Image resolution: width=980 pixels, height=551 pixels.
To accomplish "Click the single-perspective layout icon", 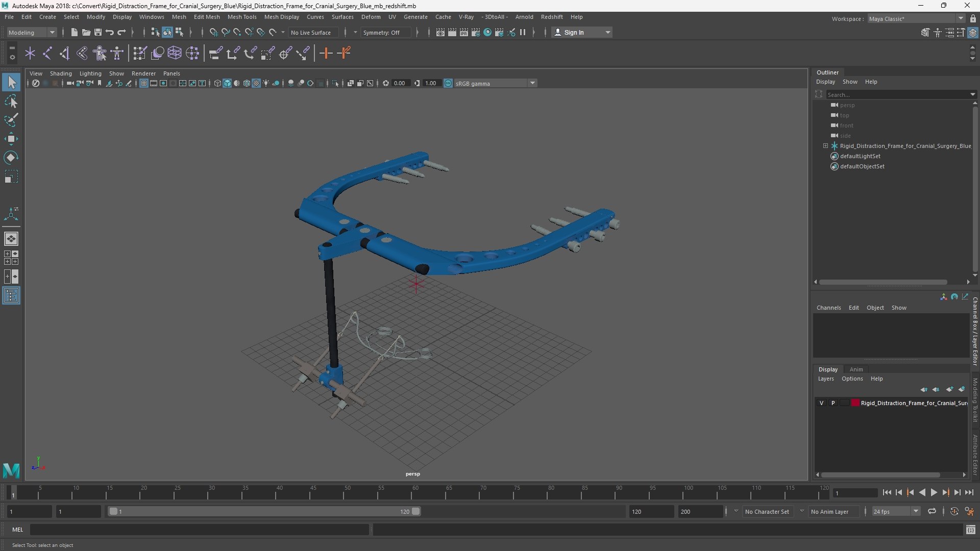I will point(11,239).
